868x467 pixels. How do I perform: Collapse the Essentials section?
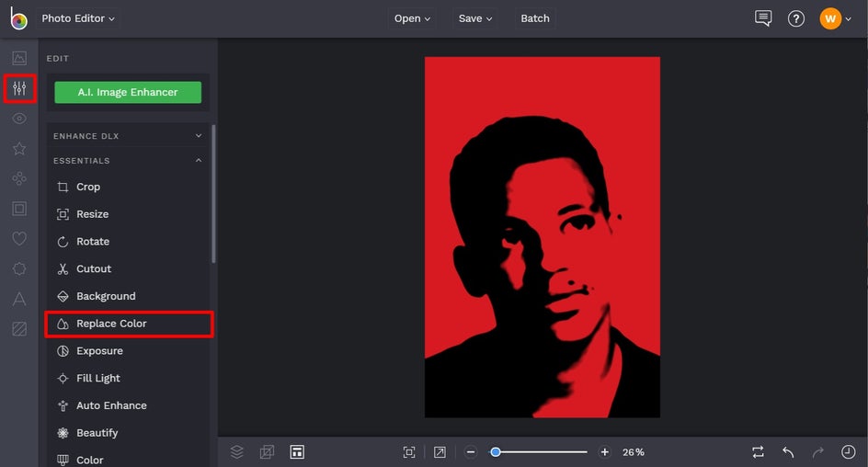(x=128, y=161)
